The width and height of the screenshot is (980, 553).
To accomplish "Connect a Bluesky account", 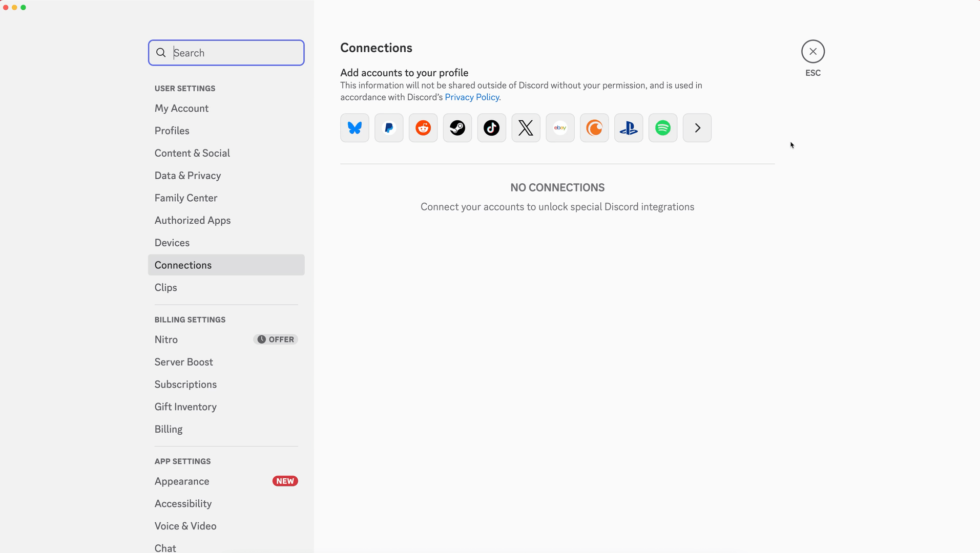I will click(354, 127).
